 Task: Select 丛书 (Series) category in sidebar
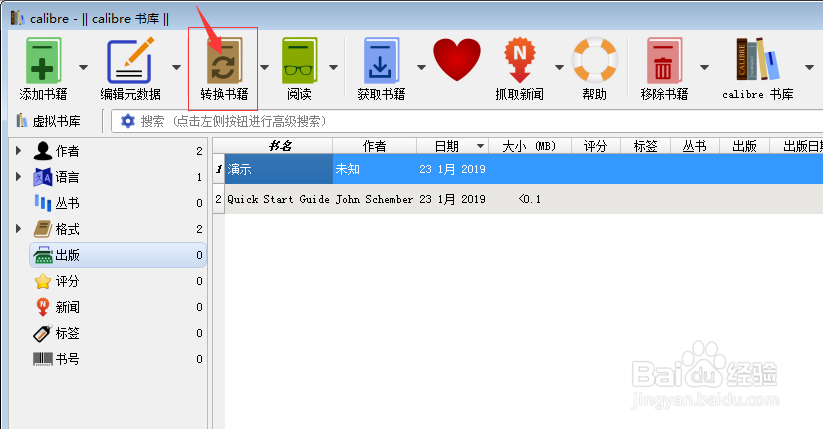point(118,203)
